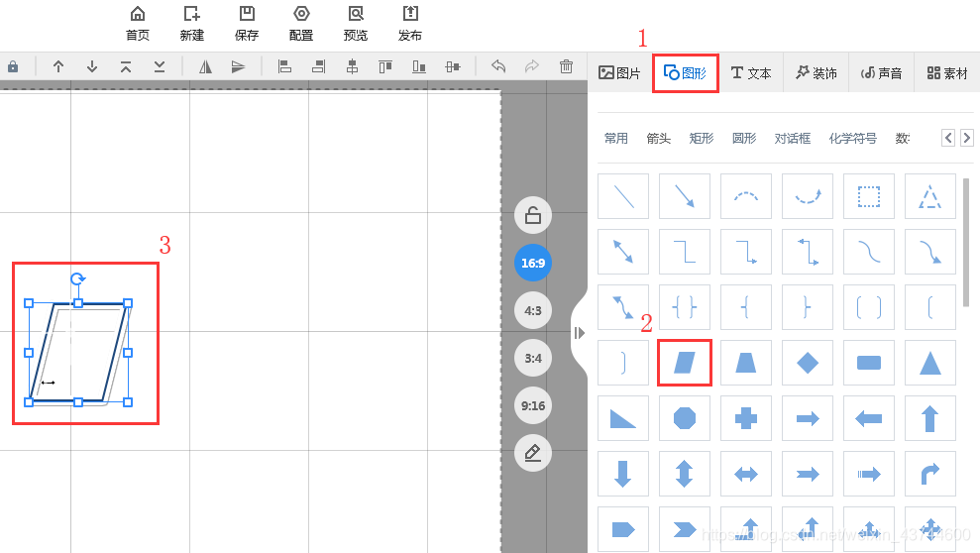
Task: Insert the solid triangle shape
Action: [x=930, y=363]
